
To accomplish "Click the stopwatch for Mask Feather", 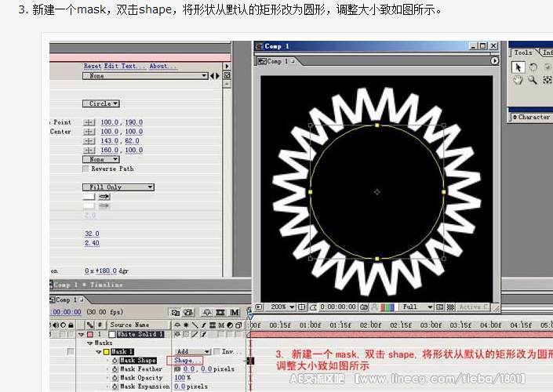I will tap(115, 369).
